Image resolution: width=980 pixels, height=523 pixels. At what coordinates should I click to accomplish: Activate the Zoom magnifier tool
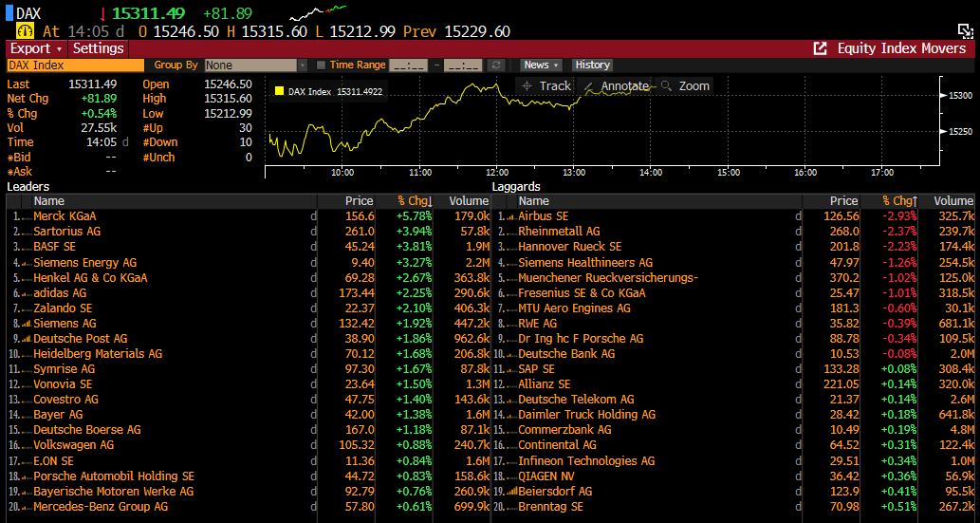click(x=666, y=86)
